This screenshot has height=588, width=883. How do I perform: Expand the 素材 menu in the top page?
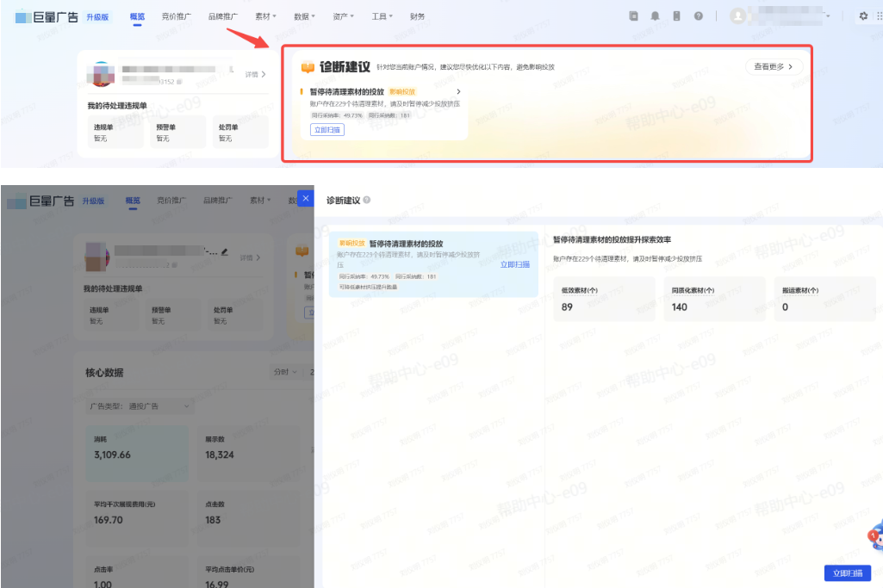pyautogui.click(x=265, y=16)
